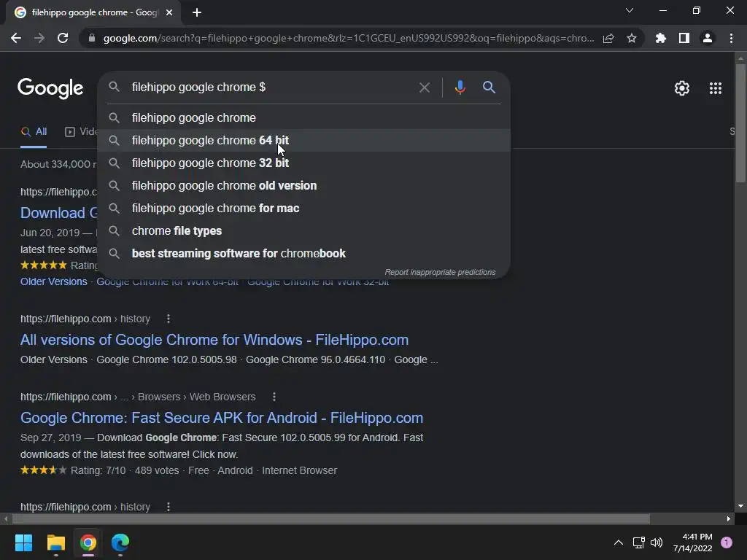
Task: Share this page icon in address bar
Action: tap(608, 38)
